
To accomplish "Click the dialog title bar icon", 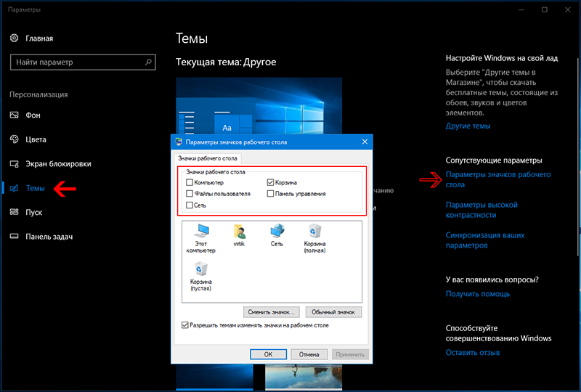I will [179, 142].
